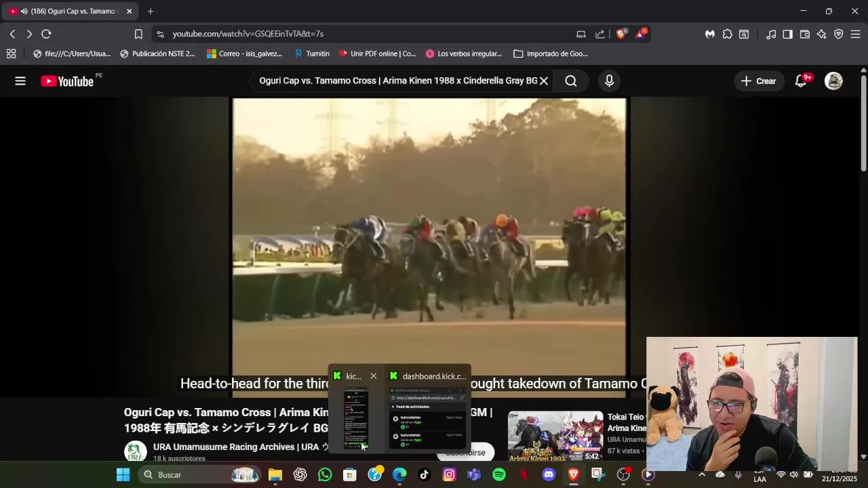Open the Windows Start menu
The width and height of the screenshot is (868, 488).
123,474
